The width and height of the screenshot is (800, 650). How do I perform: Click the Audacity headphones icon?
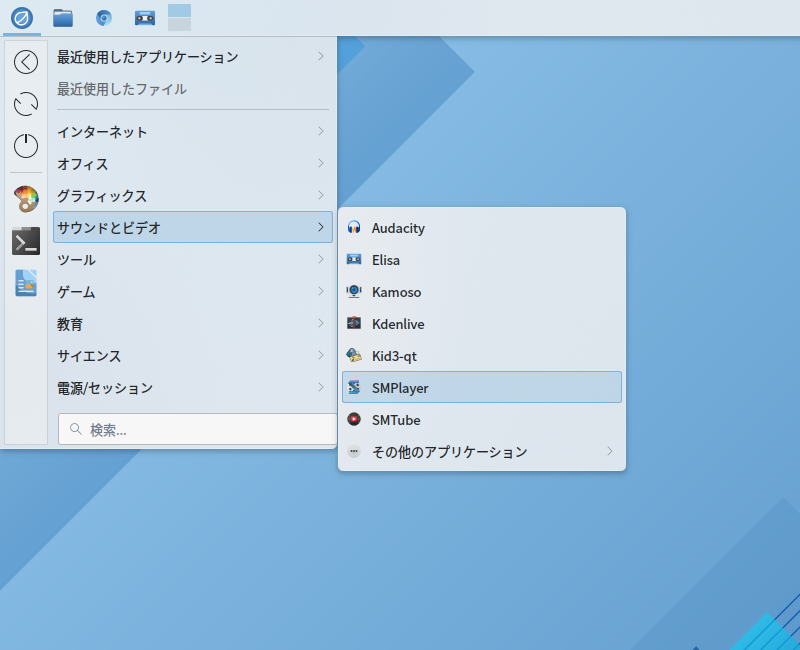[354, 228]
